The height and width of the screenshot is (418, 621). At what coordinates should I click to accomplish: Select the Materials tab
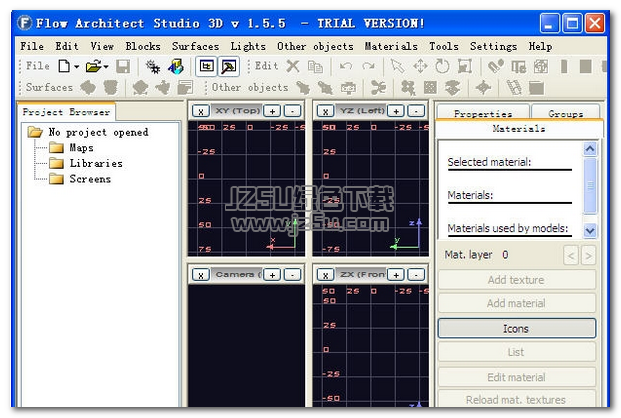tap(519, 129)
